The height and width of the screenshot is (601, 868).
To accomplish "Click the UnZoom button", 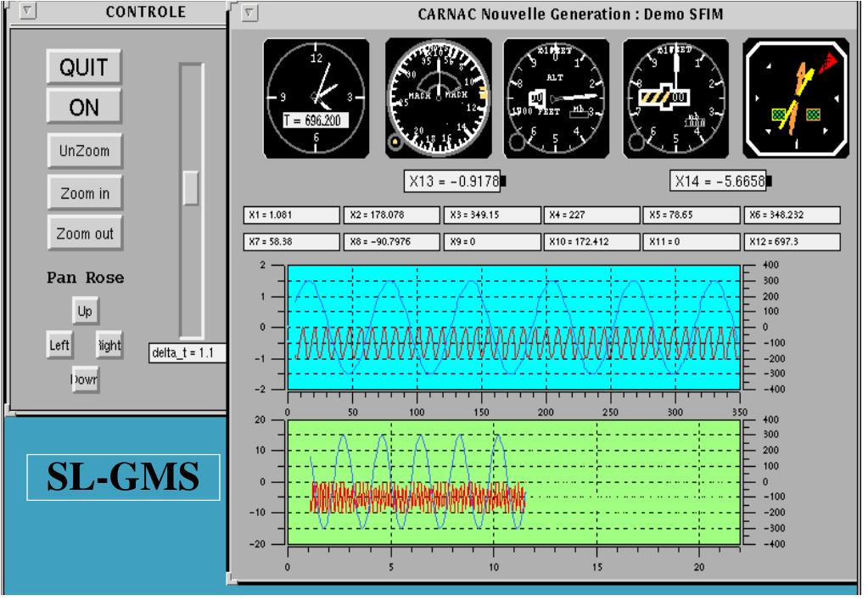I will point(85,150).
